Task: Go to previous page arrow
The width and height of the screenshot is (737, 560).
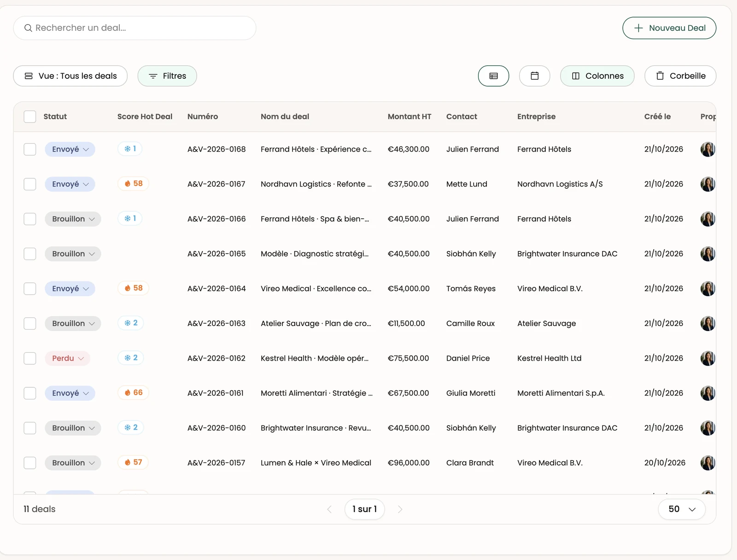Action: 329,509
